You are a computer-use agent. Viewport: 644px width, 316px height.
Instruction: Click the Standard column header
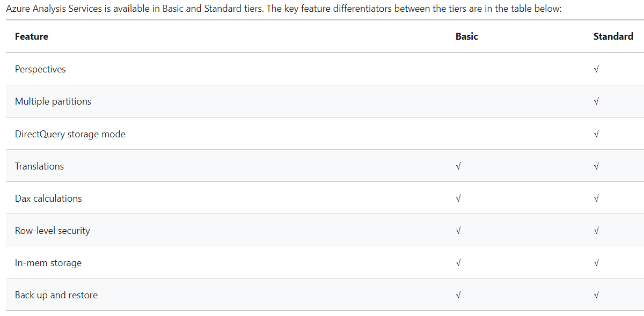point(613,36)
